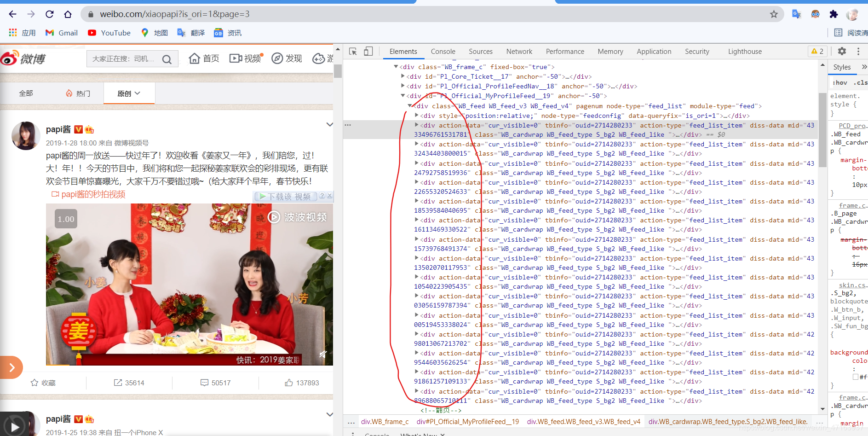868x436 pixels.
Task: Switch to the Memory tab
Action: pyautogui.click(x=610, y=52)
